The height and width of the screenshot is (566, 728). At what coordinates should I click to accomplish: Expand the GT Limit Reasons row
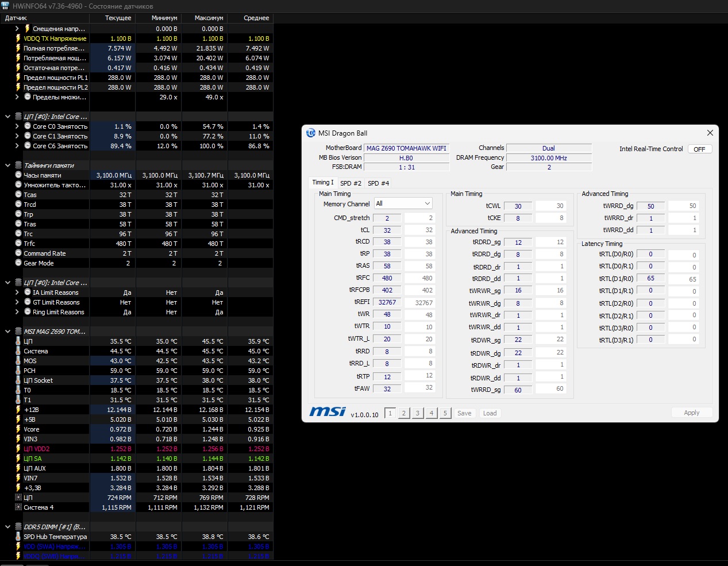pos(17,302)
